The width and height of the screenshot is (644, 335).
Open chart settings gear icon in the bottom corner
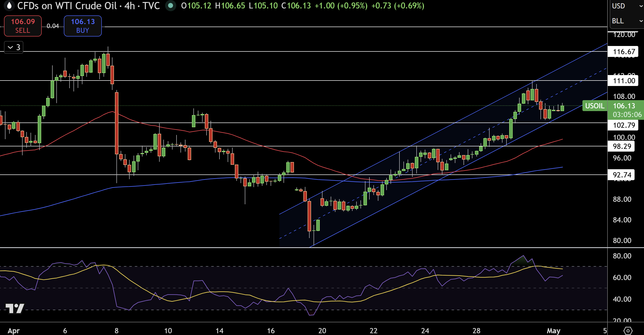tap(628, 331)
